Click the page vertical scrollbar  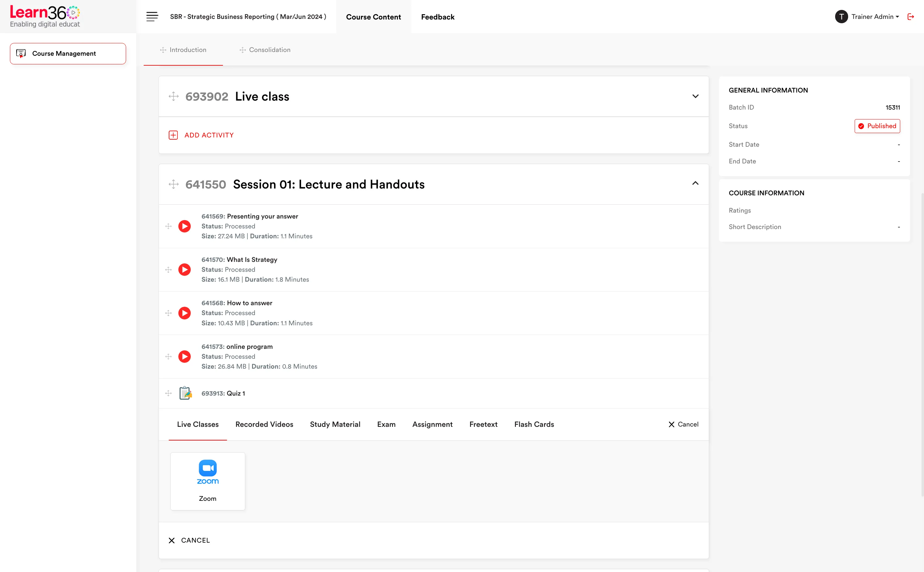point(922,344)
